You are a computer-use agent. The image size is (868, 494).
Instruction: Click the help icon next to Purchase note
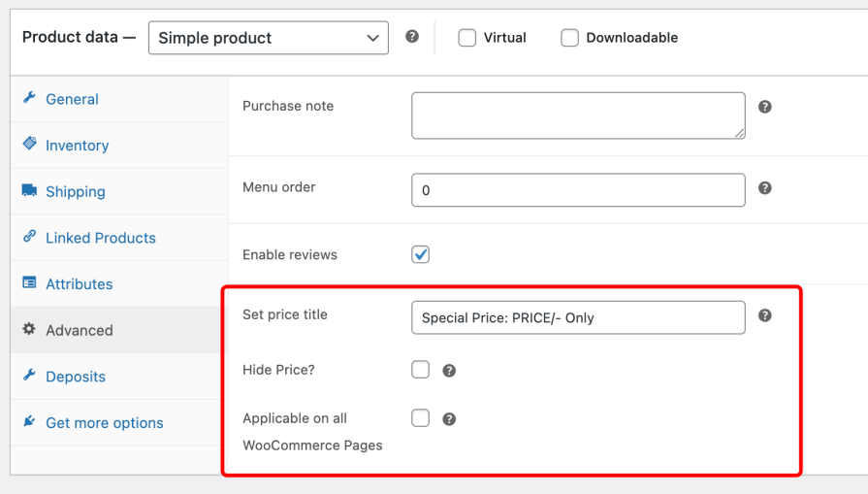pyautogui.click(x=764, y=107)
